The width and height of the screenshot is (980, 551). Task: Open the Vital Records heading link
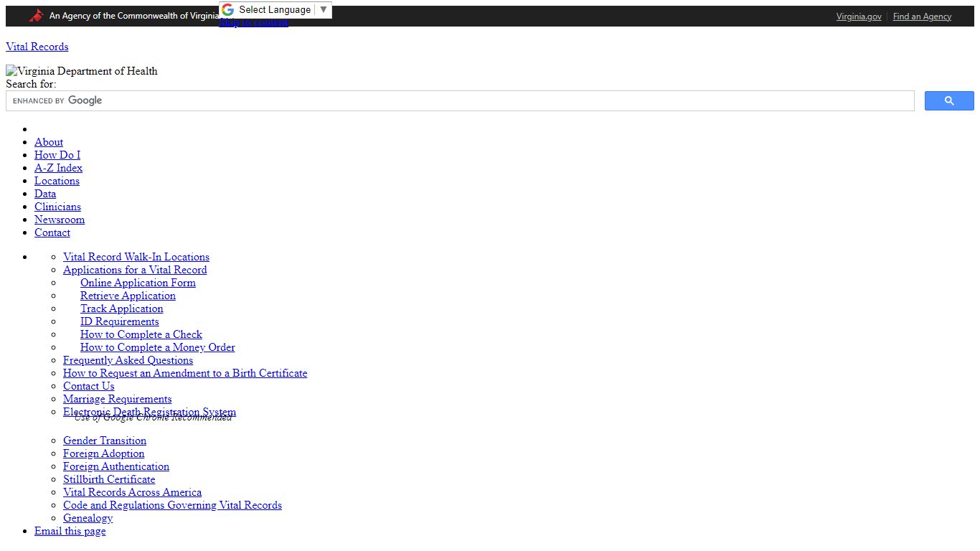coord(37,47)
